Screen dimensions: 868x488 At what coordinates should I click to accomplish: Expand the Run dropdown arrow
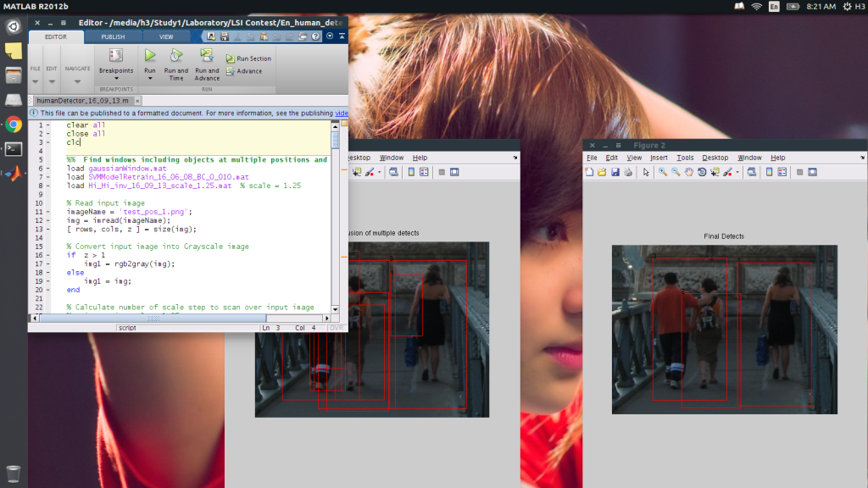[150, 79]
